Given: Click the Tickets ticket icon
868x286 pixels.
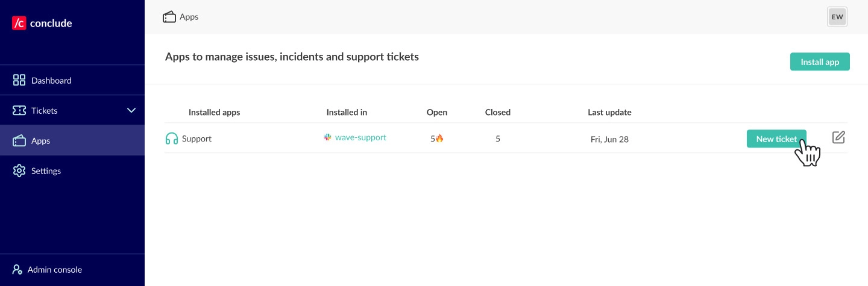Looking at the screenshot, I should point(19,110).
